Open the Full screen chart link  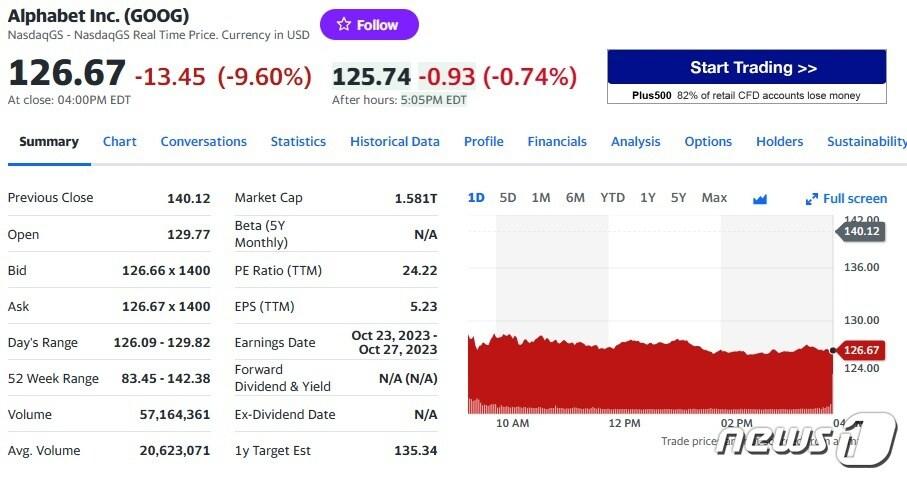(854, 199)
